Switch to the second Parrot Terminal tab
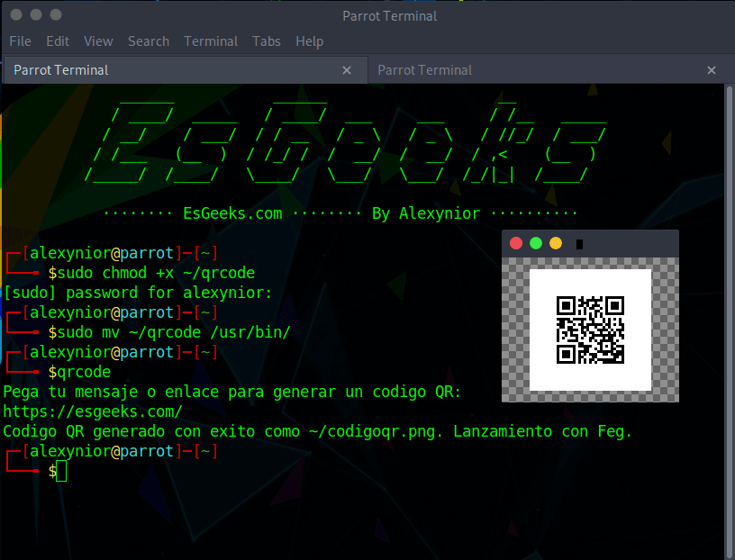 click(423, 69)
